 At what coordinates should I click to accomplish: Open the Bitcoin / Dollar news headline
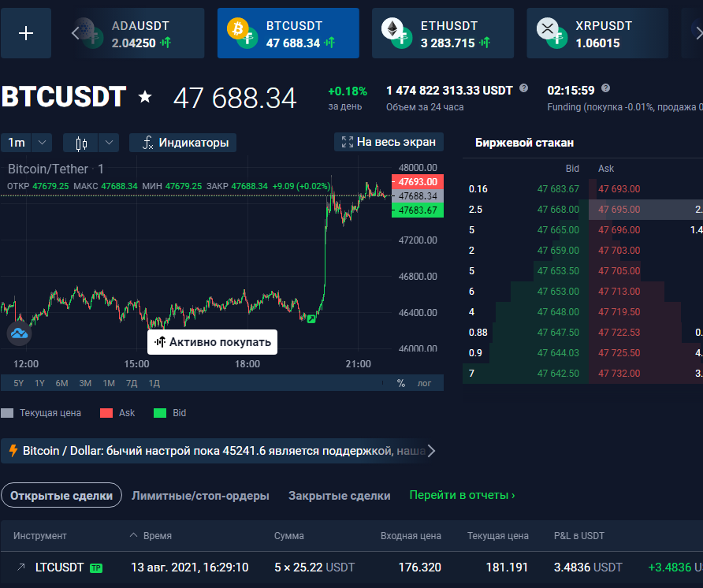point(224,451)
